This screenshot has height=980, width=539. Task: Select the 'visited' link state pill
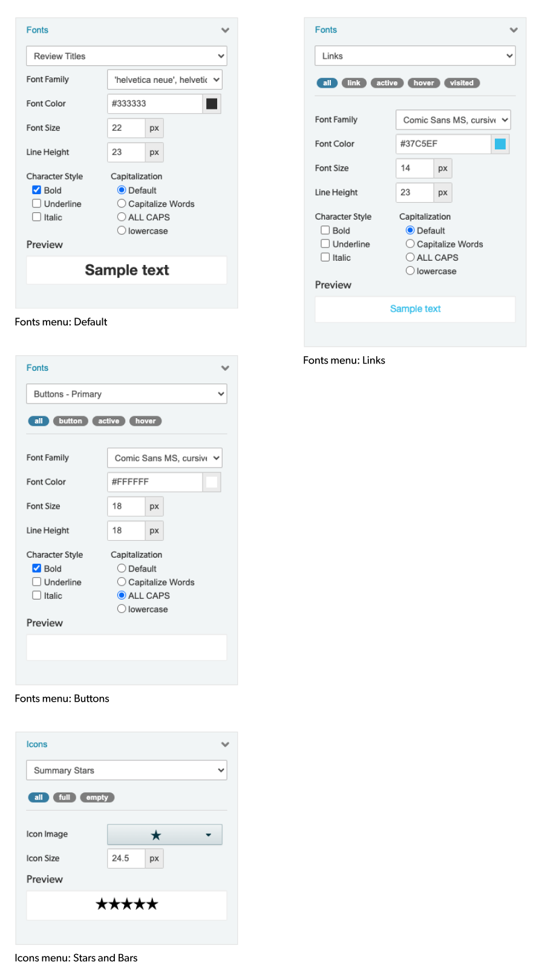462,83
